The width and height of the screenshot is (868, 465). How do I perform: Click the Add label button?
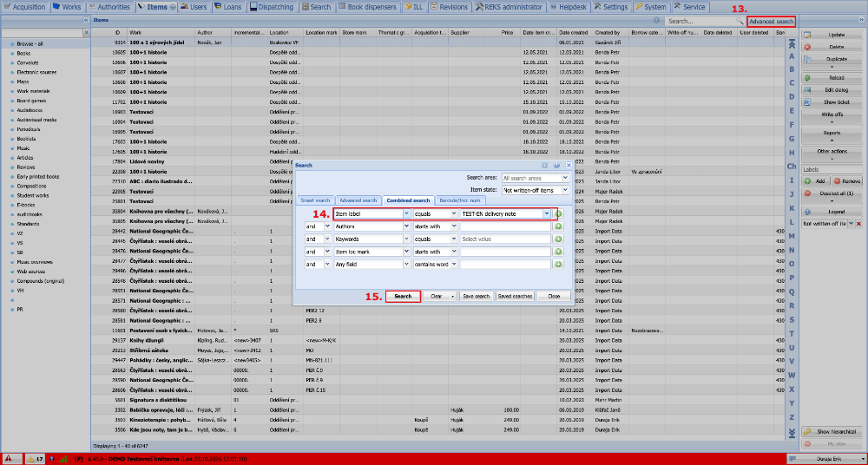(816, 181)
